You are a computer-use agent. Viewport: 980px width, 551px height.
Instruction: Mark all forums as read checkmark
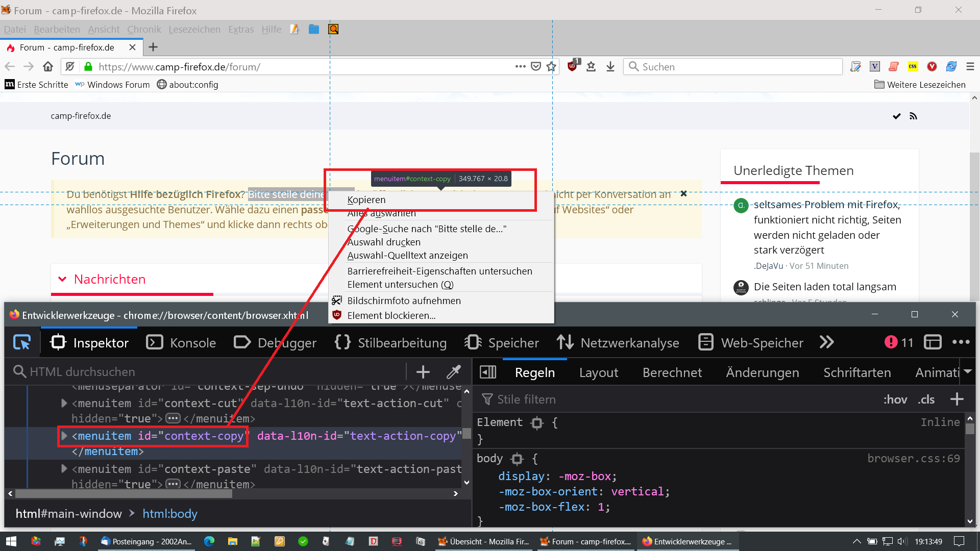[x=896, y=116]
